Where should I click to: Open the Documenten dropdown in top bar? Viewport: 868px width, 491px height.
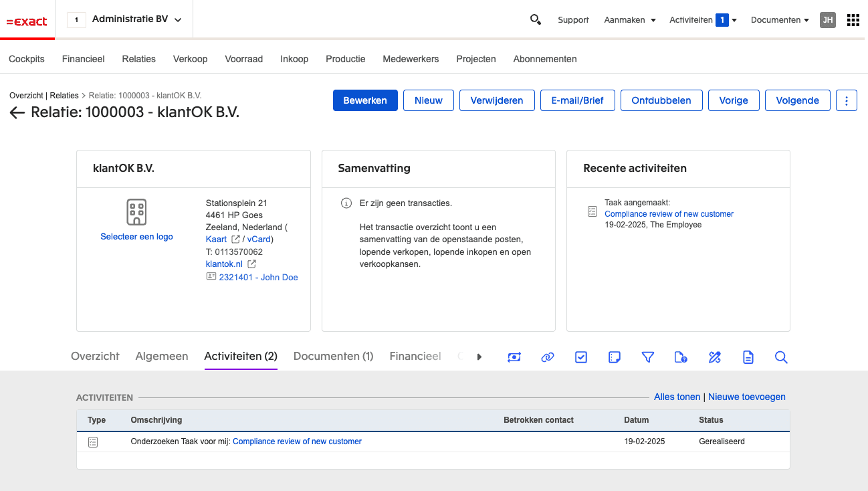coord(780,20)
